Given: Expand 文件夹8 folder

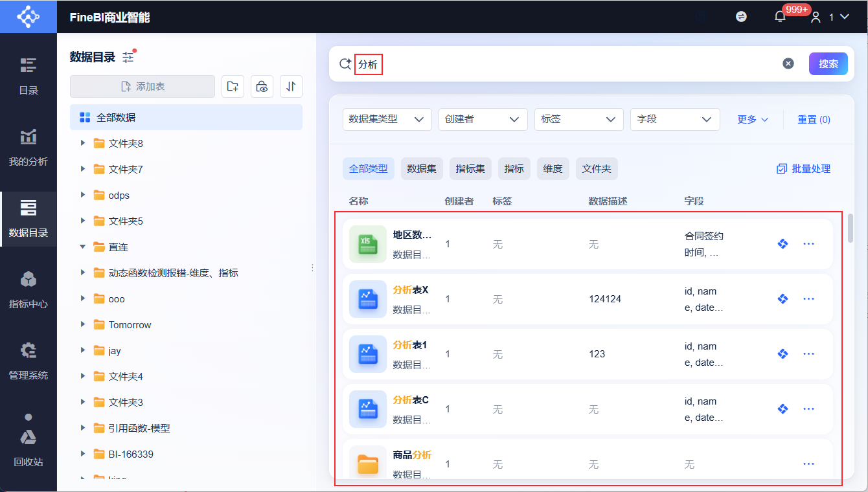Looking at the screenshot, I should 83,143.
